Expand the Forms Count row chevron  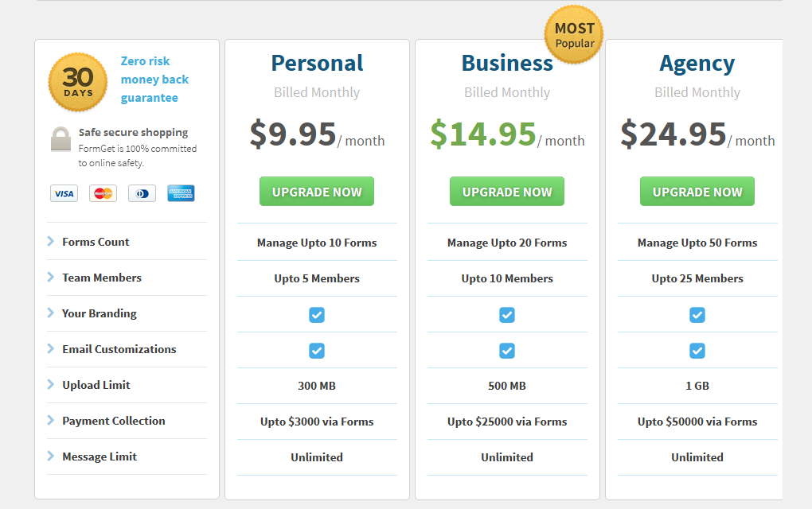tap(51, 241)
